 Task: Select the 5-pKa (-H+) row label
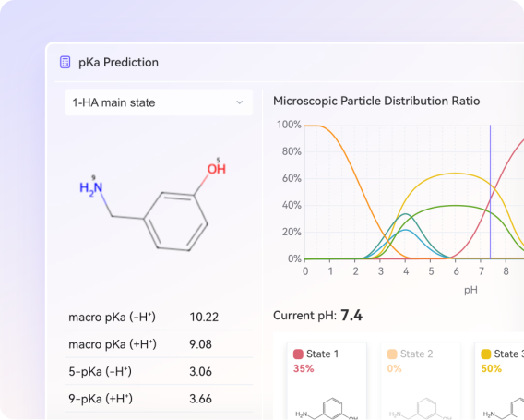[x=101, y=371]
